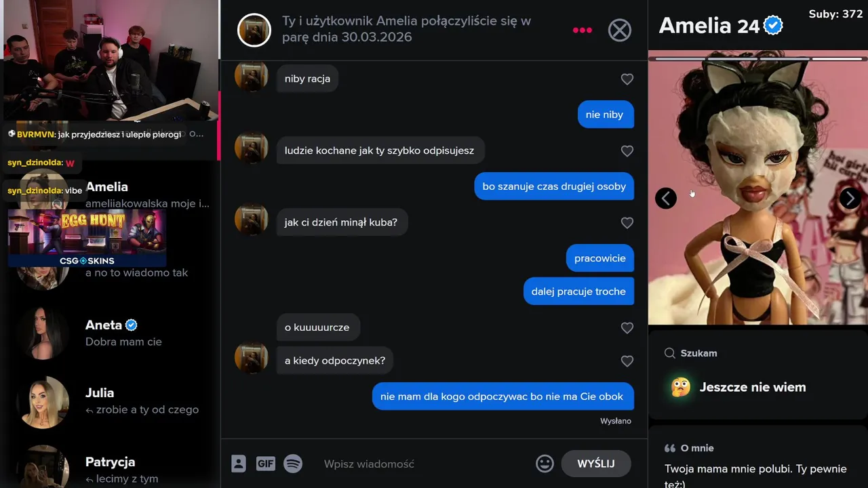Heart the "a kiedy odpoczynek?" message
Screen dimensions: 868x488
[627, 361]
